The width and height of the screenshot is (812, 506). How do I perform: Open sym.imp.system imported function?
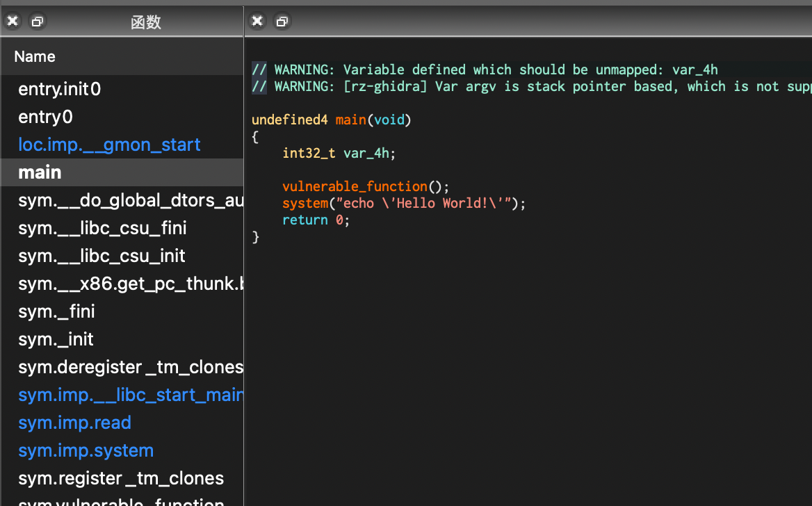[86, 450]
